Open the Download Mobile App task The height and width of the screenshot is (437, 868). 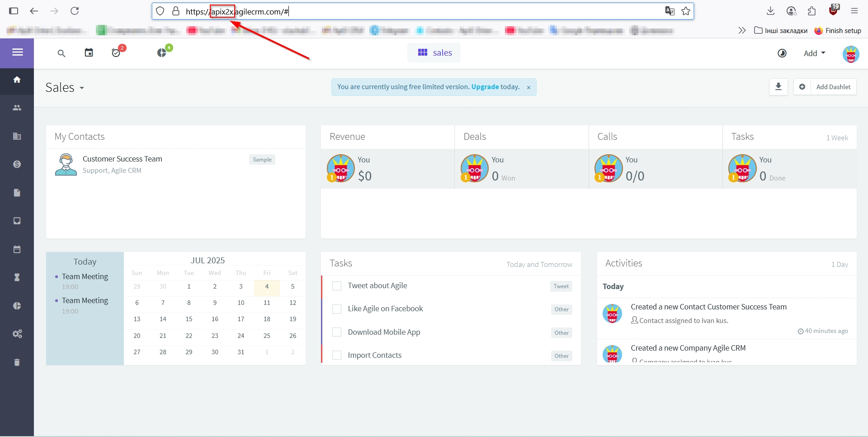coord(384,332)
